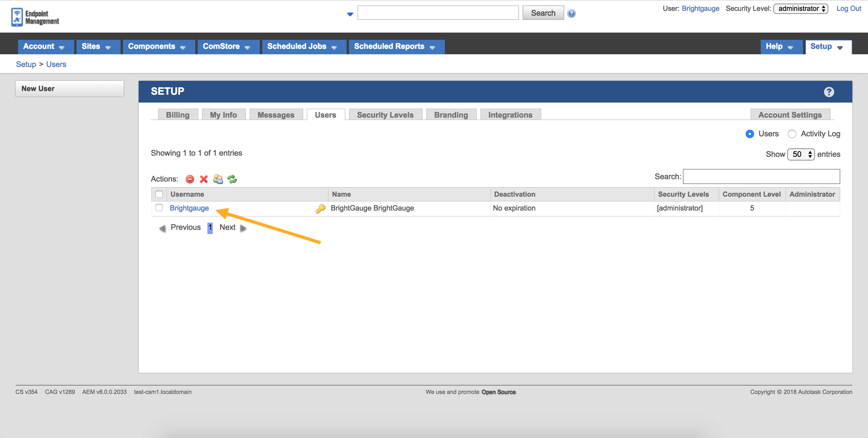
Task: Open the Show entries count dropdown
Action: pyautogui.click(x=800, y=154)
